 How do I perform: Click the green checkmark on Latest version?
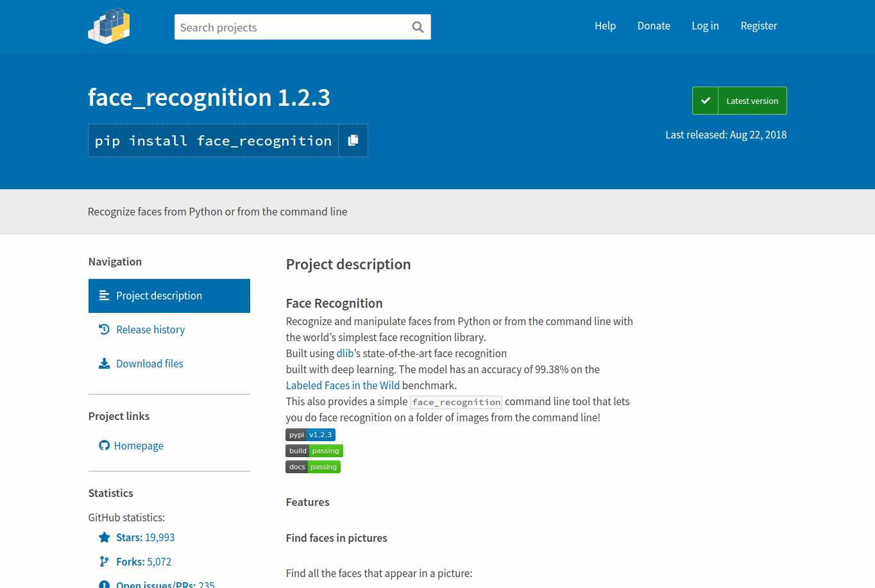click(705, 101)
